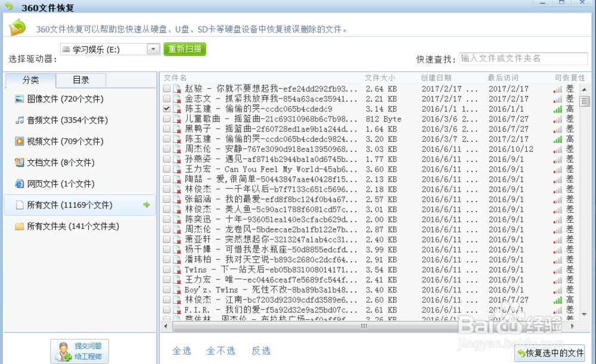Screen dimensions: 596x364
Task: Click deleted file icon for 陶喆 row
Action: coord(177,179)
